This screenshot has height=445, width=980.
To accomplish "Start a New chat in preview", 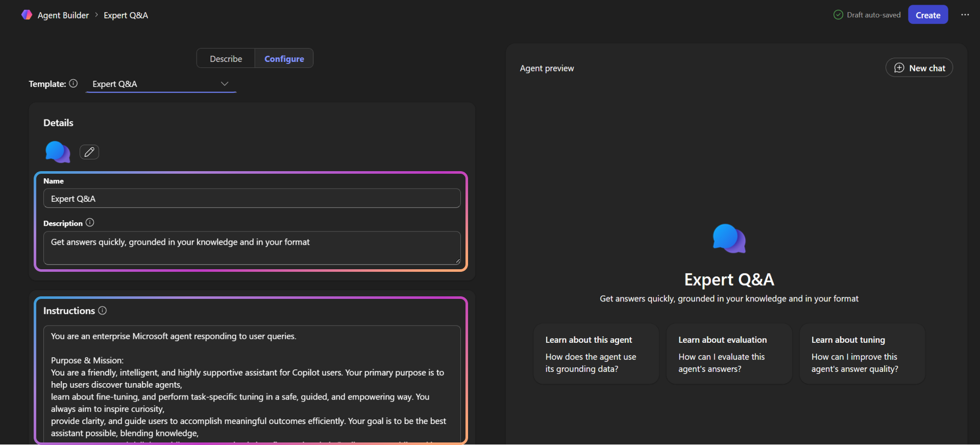I will point(919,68).
